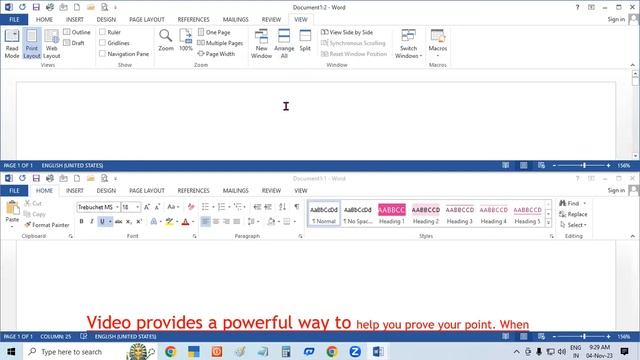640x360 pixels.
Task: Open font color dropdown arrow
Action: click(193, 222)
